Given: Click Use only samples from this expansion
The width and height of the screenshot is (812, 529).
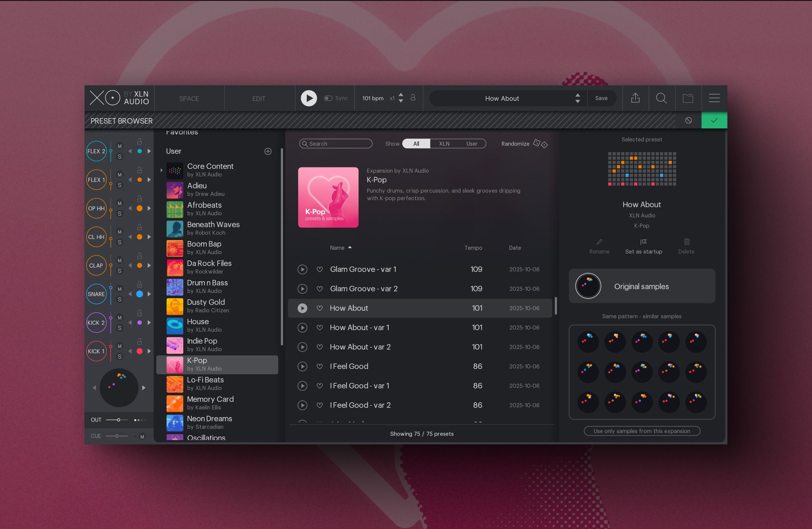Looking at the screenshot, I should click(642, 431).
